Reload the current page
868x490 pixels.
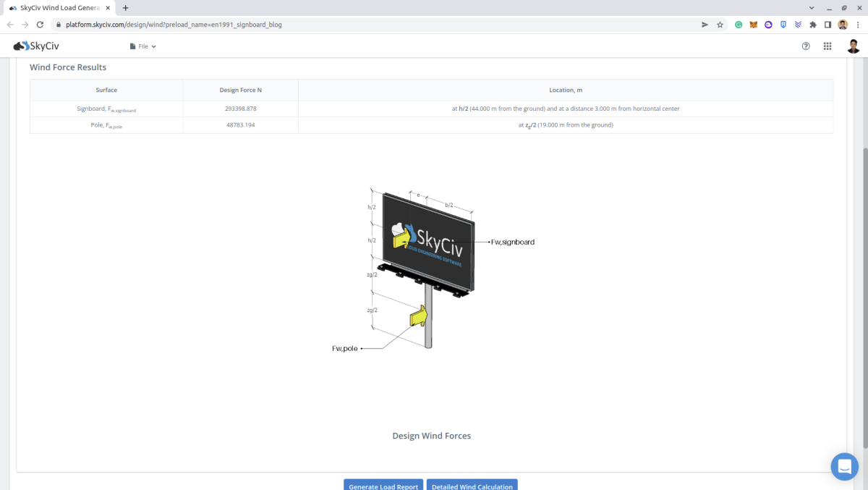[x=40, y=25]
